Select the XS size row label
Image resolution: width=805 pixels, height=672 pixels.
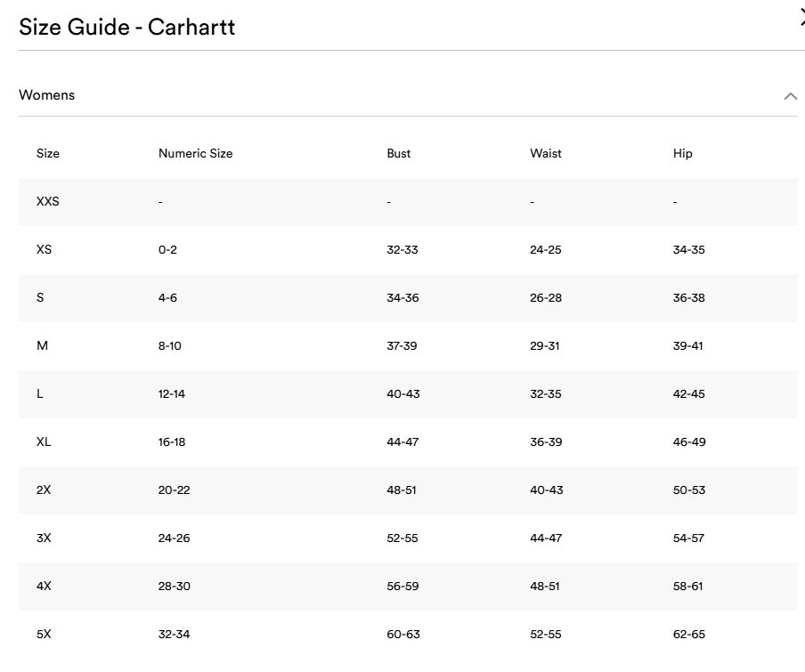tap(44, 249)
